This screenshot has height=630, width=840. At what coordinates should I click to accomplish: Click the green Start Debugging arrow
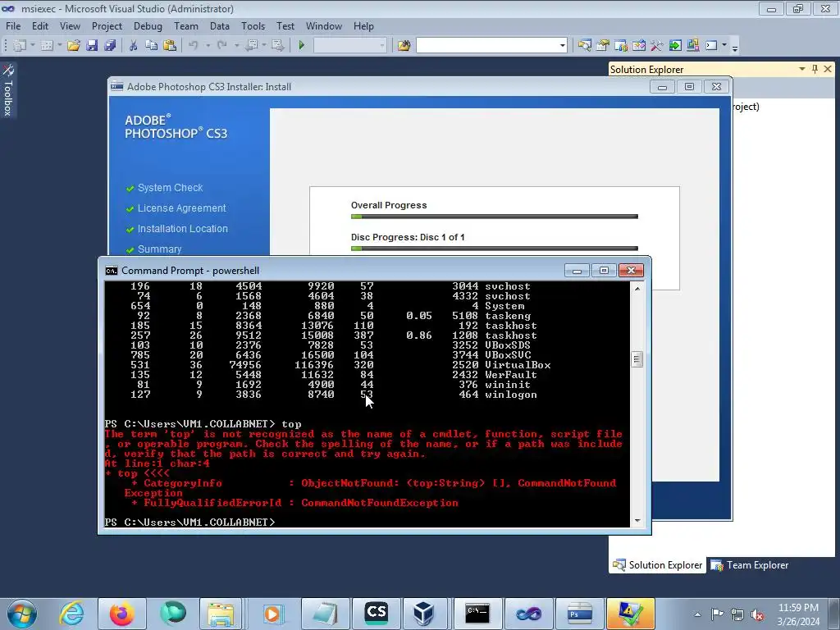(302, 46)
